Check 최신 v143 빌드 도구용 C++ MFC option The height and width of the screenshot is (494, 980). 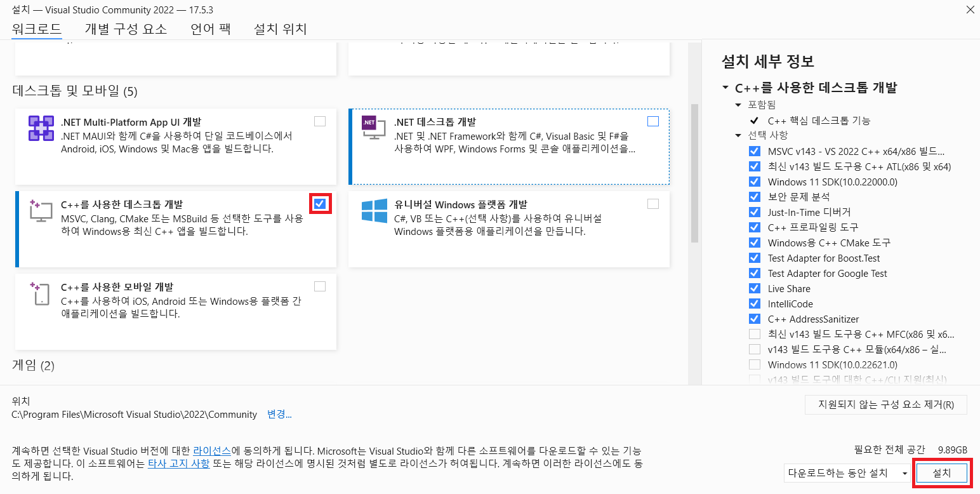point(754,334)
